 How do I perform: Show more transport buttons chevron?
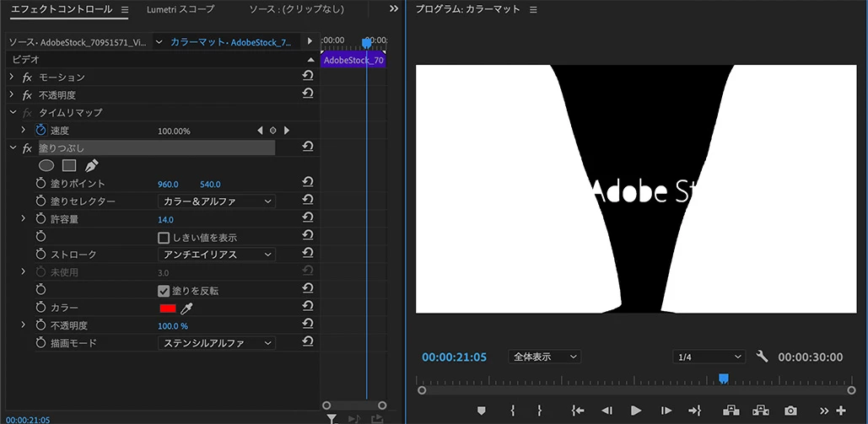tap(824, 411)
